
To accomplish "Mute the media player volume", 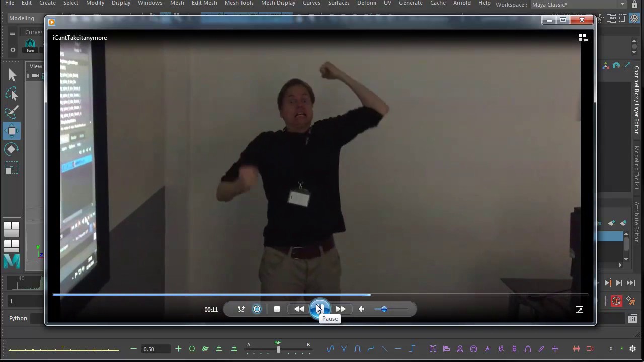I will [x=361, y=309].
